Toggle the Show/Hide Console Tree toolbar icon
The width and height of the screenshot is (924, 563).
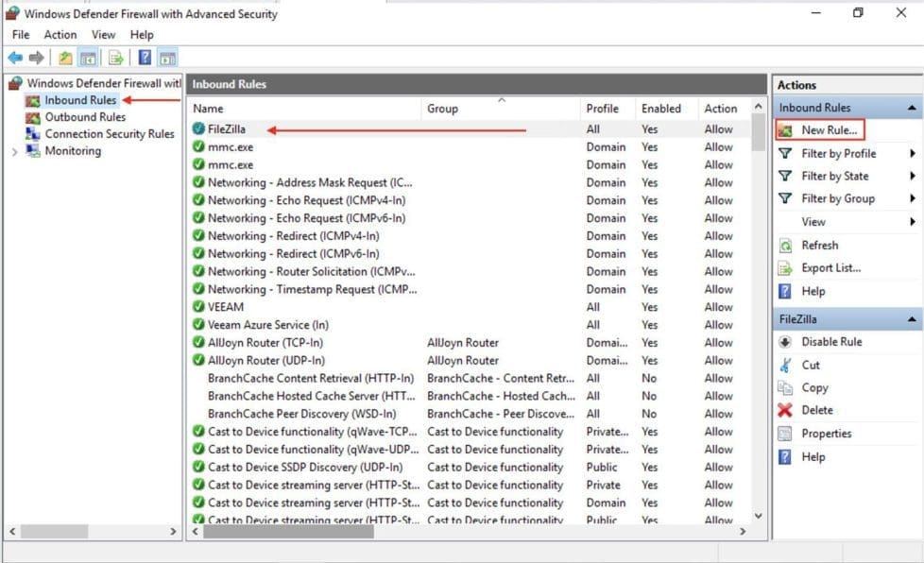point(88,58)
